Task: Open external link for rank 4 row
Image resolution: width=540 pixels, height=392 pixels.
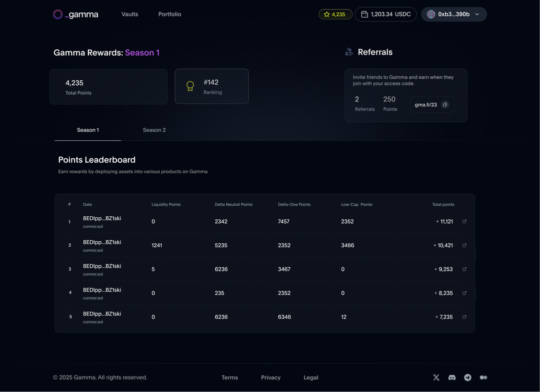Action: click(x=464, y=293)
